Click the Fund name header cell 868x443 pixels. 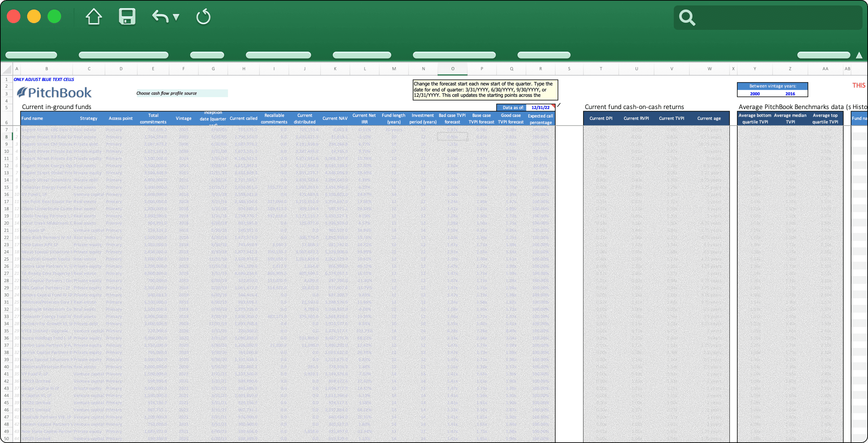pos(33,118)
